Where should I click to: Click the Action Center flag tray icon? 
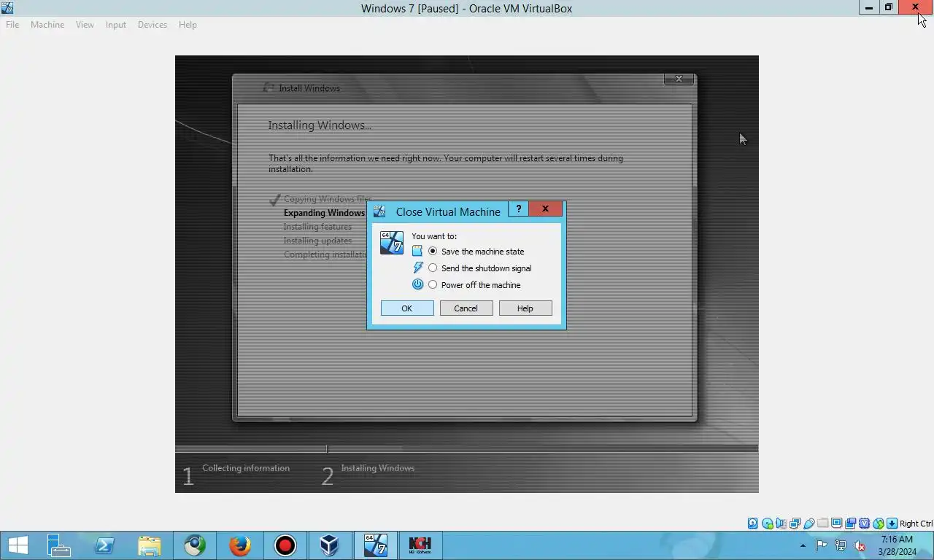point(822,545)
